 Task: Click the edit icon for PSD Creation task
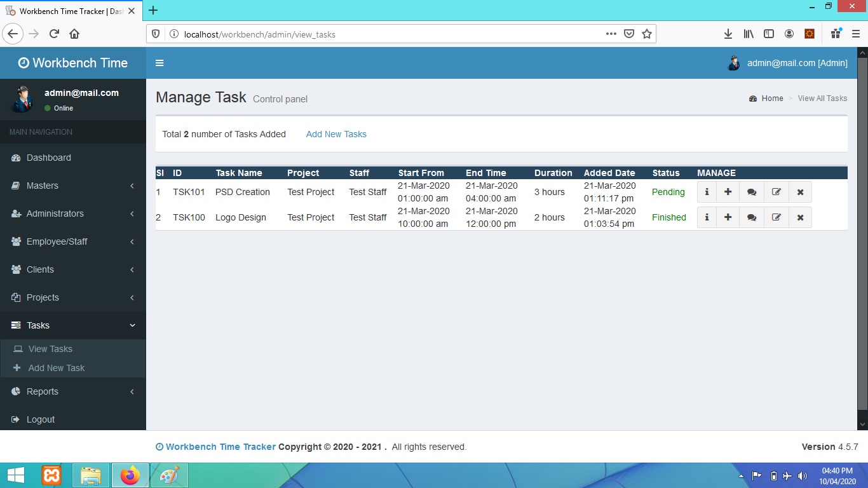[776, 192]
